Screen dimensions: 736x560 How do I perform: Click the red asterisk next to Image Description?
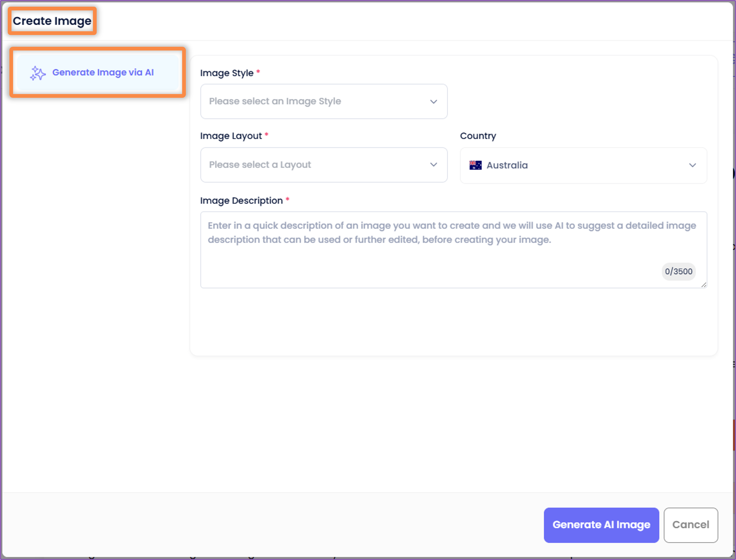(287, 199)
